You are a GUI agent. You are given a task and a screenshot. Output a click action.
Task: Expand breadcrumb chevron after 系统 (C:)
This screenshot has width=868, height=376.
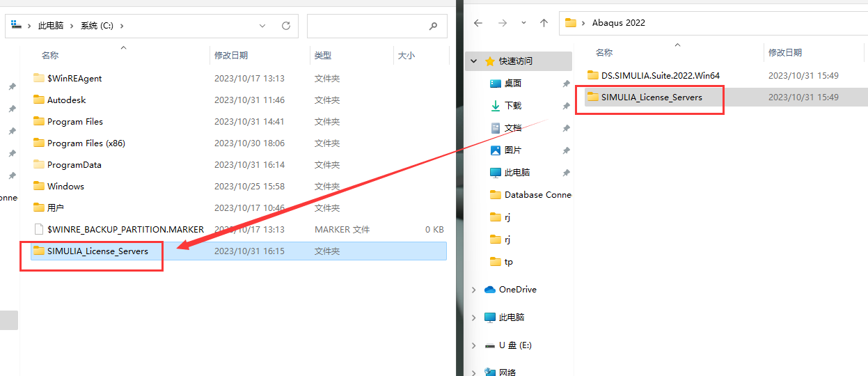coord(122,26)
